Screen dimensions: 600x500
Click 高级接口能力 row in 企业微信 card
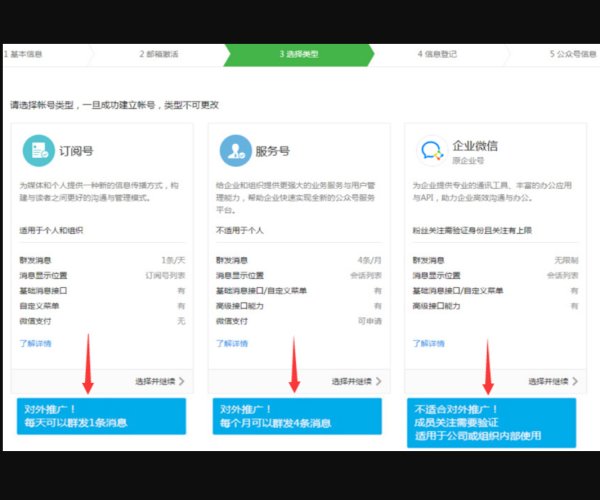(x=495, y=306)
